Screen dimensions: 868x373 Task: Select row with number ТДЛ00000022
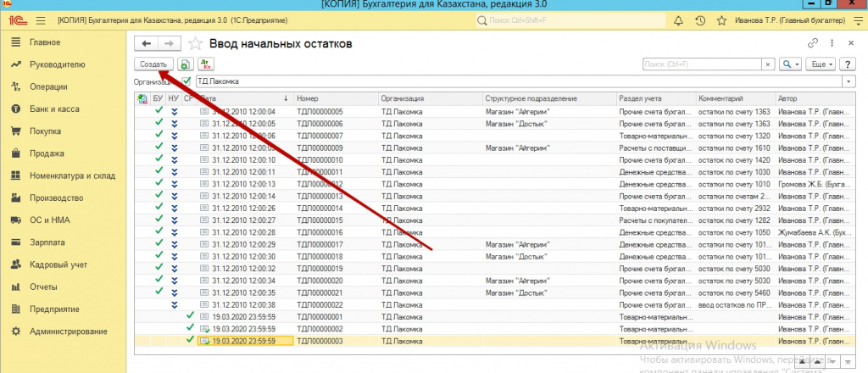tap(495, 305)
